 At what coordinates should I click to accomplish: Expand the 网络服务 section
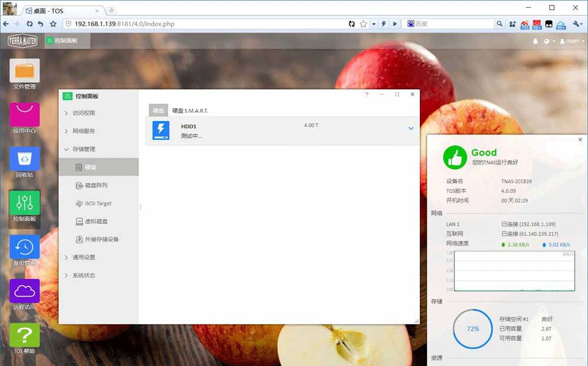[83, 131]
